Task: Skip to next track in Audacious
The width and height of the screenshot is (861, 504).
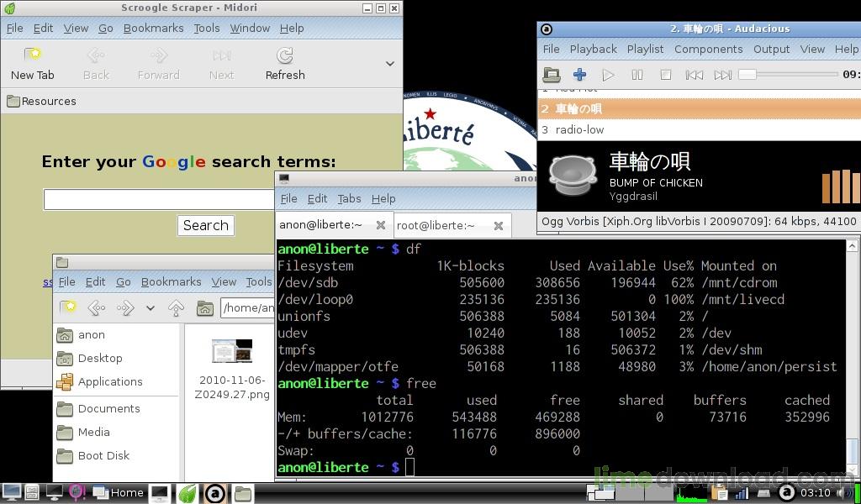Action: pos(722,75)
